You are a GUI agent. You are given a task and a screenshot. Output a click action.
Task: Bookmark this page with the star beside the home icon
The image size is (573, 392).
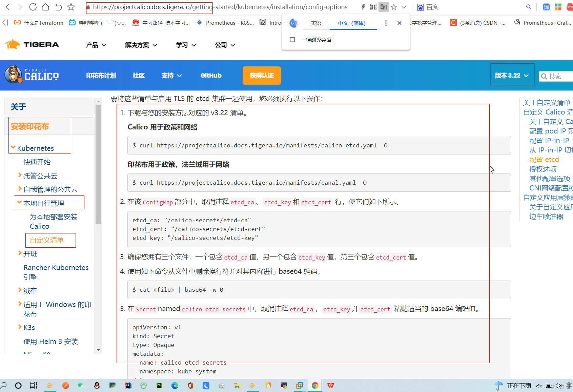click(71, 7)
